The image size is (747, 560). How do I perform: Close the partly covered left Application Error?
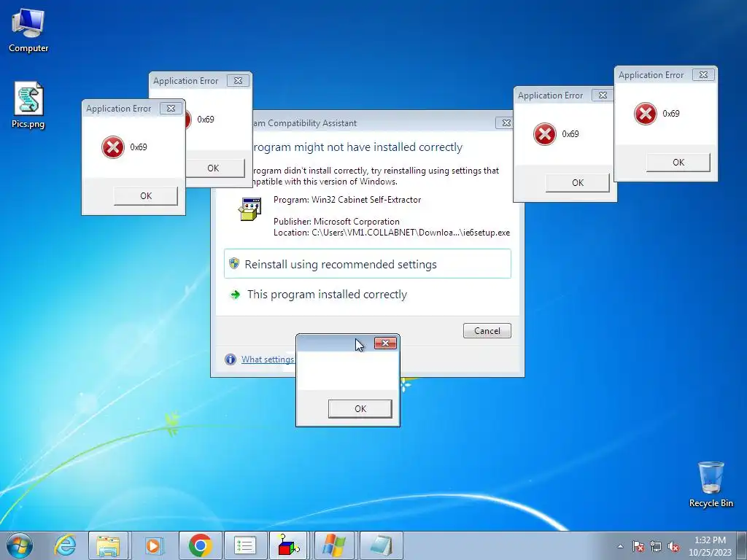(x=238, y=81)
